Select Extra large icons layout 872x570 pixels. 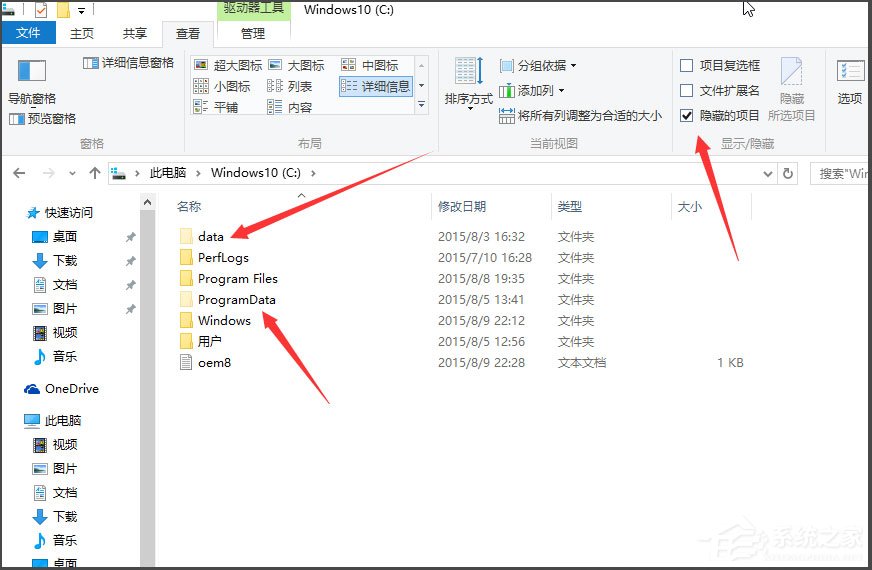[228, 65]
